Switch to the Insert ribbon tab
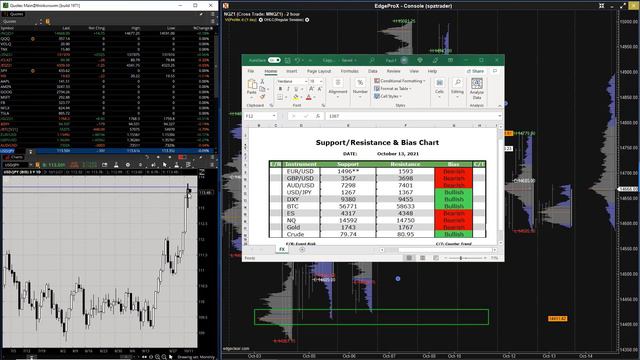The height and width of the screenshot is (360, 640). tap(292, 71)
